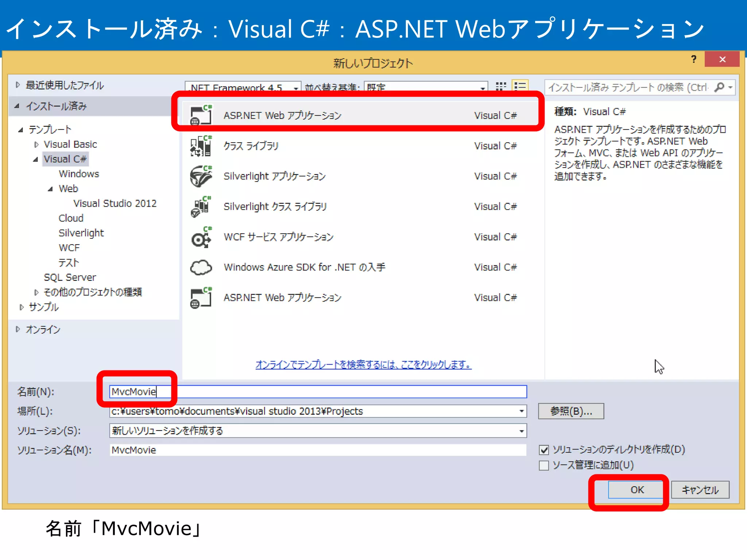The height and width of the screenshot is (560, 747).
Task: Select Silverlight クラス ライブラリ template text
Action: pos(275,206)
